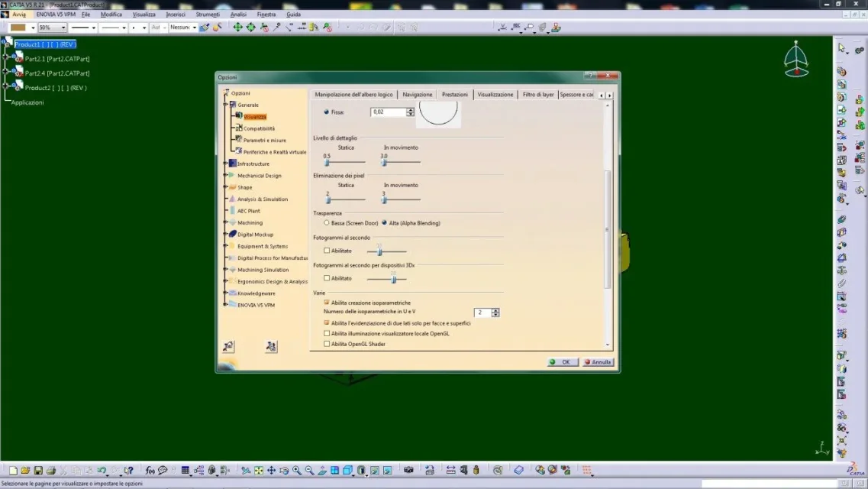Click the right tab scroll arrow
The width and height of the screenshot is (868, 489).
coord(609,96)
